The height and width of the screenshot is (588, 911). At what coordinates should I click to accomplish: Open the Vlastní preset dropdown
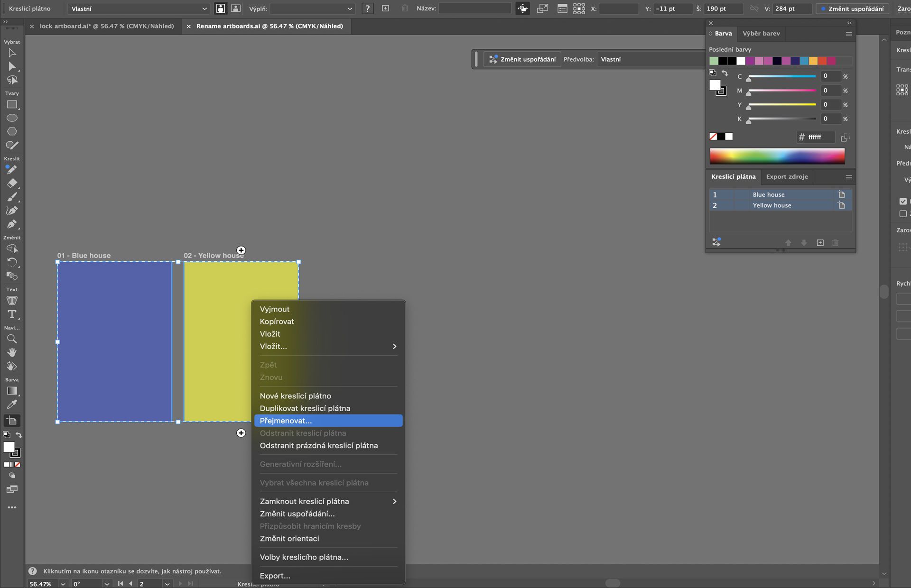coord(139,9)
